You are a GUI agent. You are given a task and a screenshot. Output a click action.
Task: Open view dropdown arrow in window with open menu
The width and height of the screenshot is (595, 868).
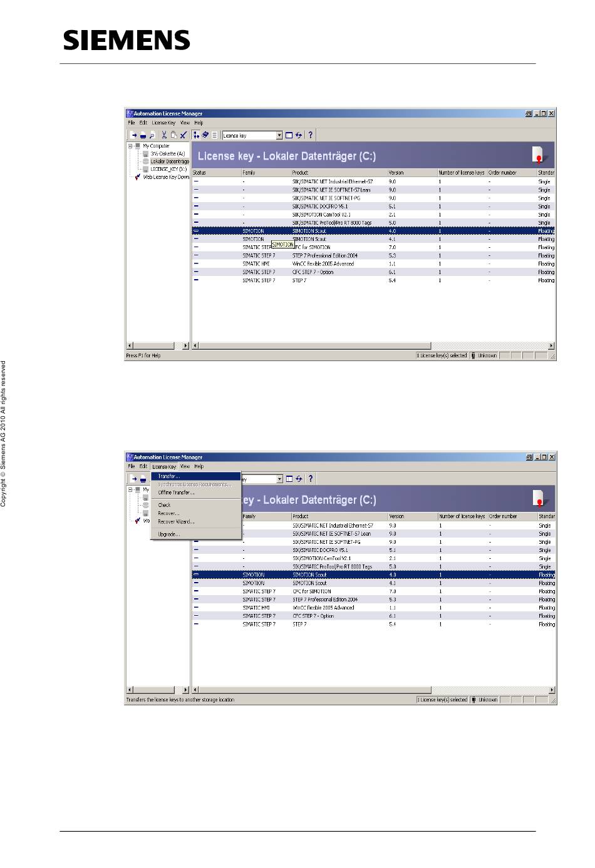(280, 479)
